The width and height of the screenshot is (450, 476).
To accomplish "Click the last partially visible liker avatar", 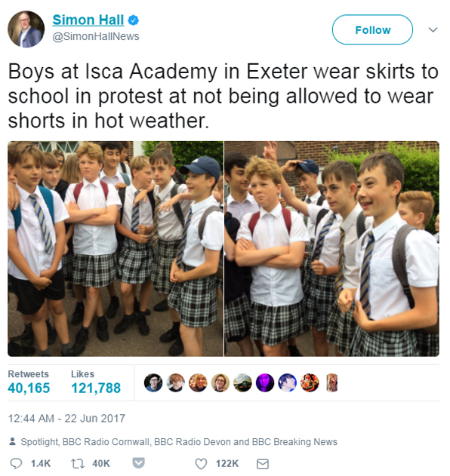I will [332, 382].
